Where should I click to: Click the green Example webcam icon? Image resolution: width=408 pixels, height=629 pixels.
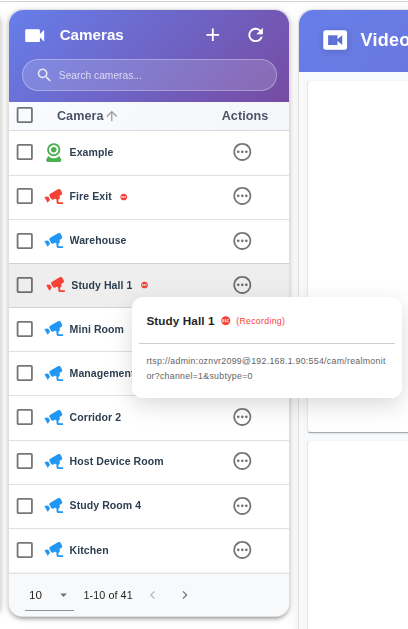(53, 152)
